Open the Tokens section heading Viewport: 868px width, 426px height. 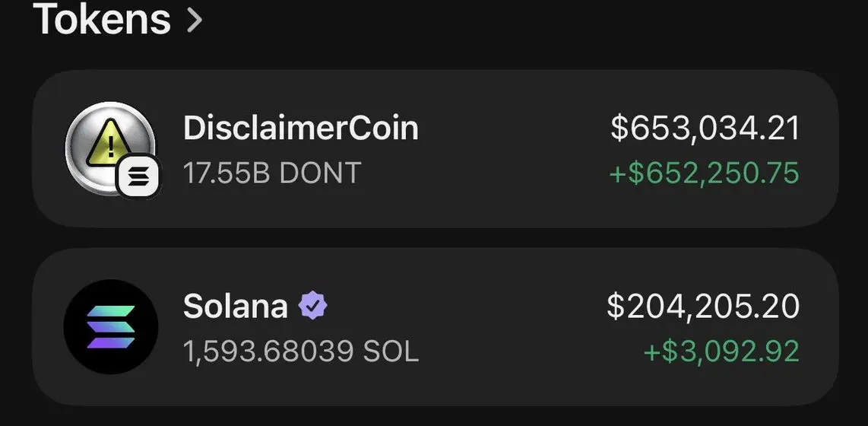(x=102, y=19)
